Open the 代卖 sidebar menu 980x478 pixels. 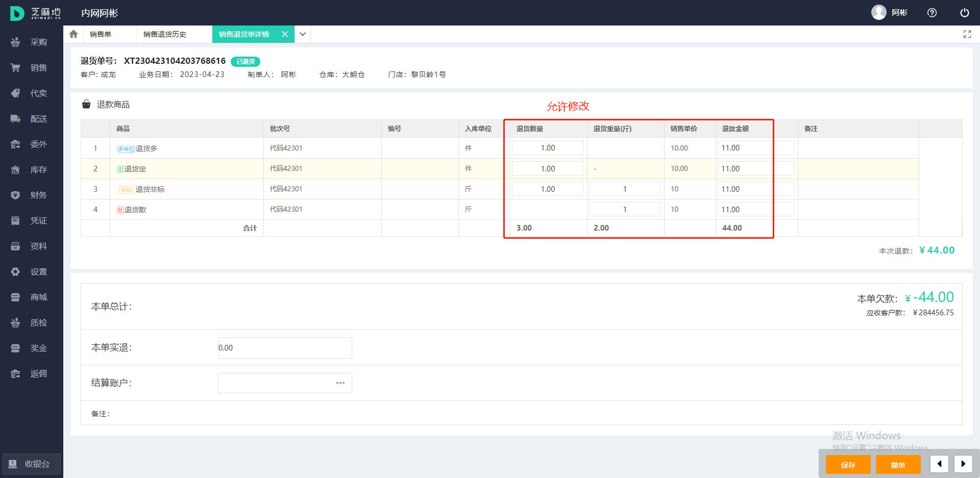(31, 93)
